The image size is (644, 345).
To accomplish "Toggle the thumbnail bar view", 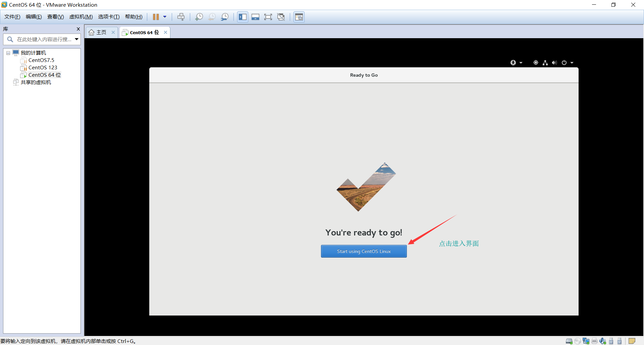I will 255,17.
